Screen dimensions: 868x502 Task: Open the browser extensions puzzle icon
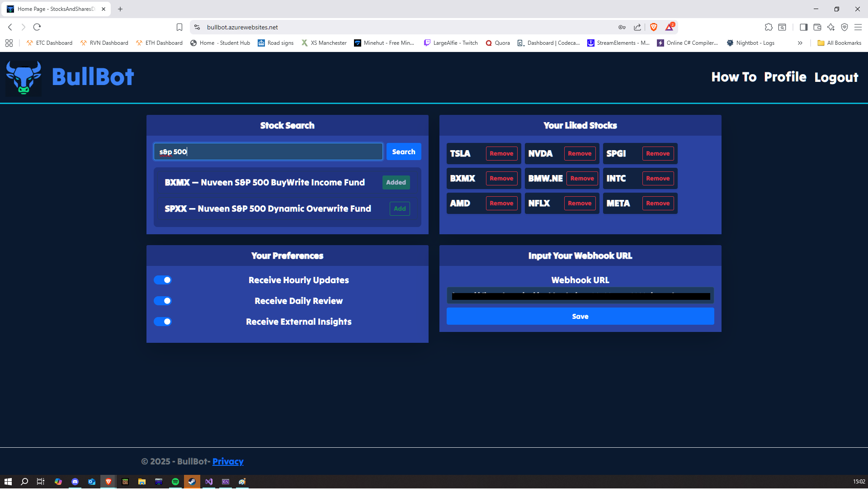coord(769,27)
